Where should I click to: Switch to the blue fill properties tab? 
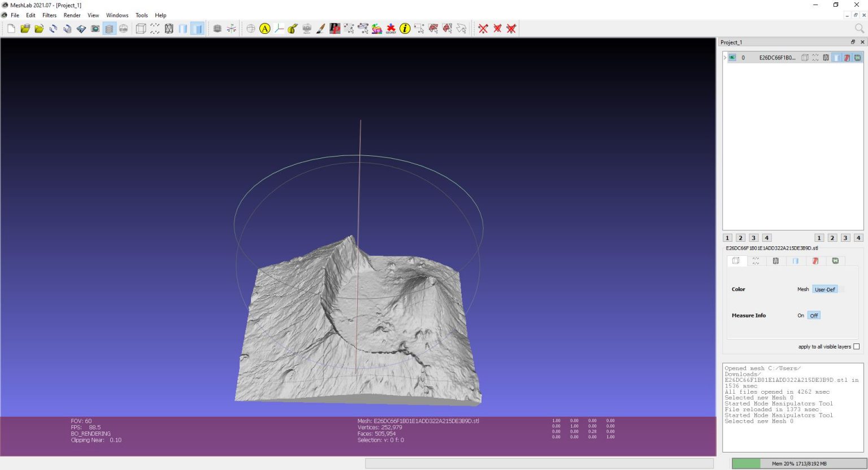coord(796,260)
